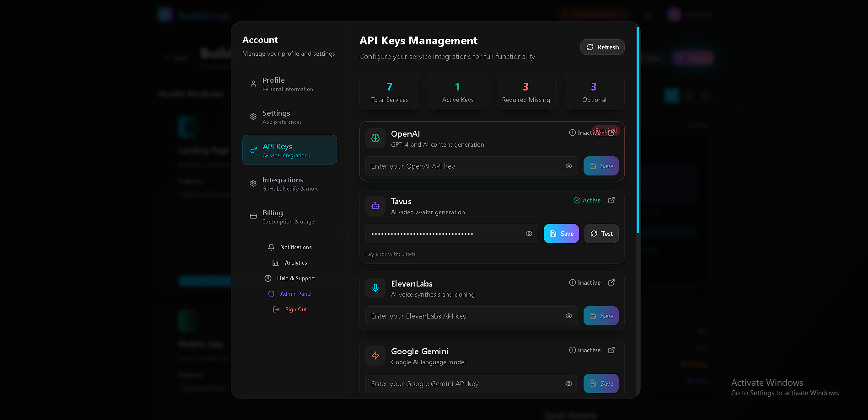Click 'GPT-4 and AI content generation' description
This screenshot has width=868, height=420.
pyautogui.click(x=438, y=144)
